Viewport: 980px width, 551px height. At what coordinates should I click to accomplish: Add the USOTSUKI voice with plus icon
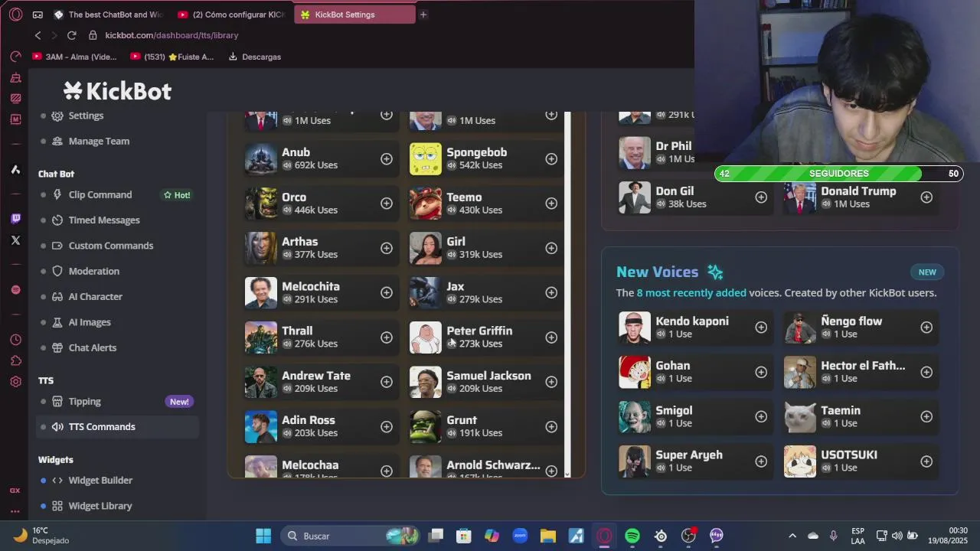click(926, 461)
